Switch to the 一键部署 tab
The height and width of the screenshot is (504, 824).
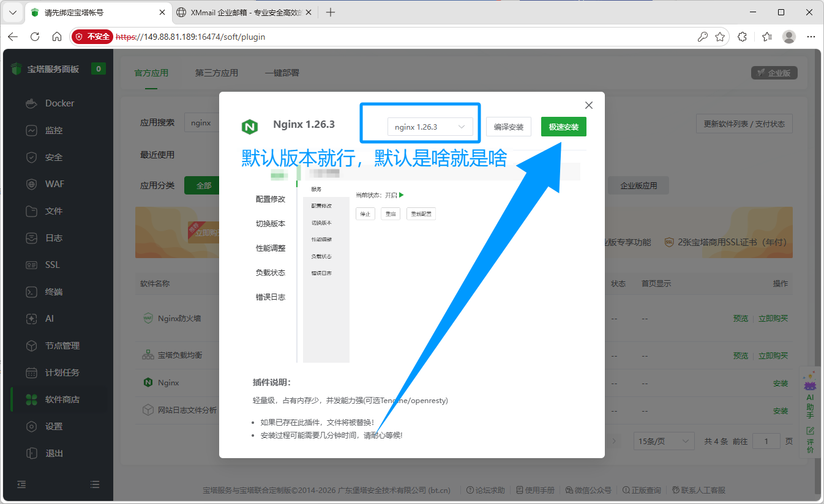(x=282, y=73)
